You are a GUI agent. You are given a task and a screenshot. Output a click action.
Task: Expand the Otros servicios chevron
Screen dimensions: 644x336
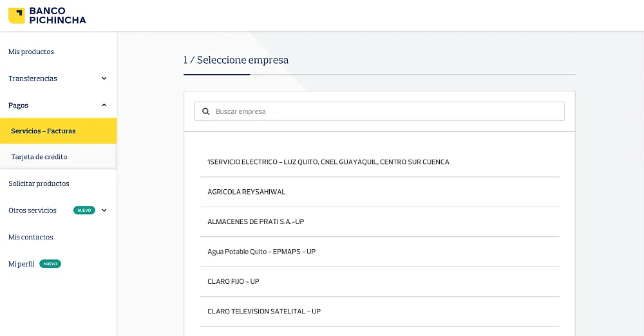pyautogui.click(x=104, y=210)
